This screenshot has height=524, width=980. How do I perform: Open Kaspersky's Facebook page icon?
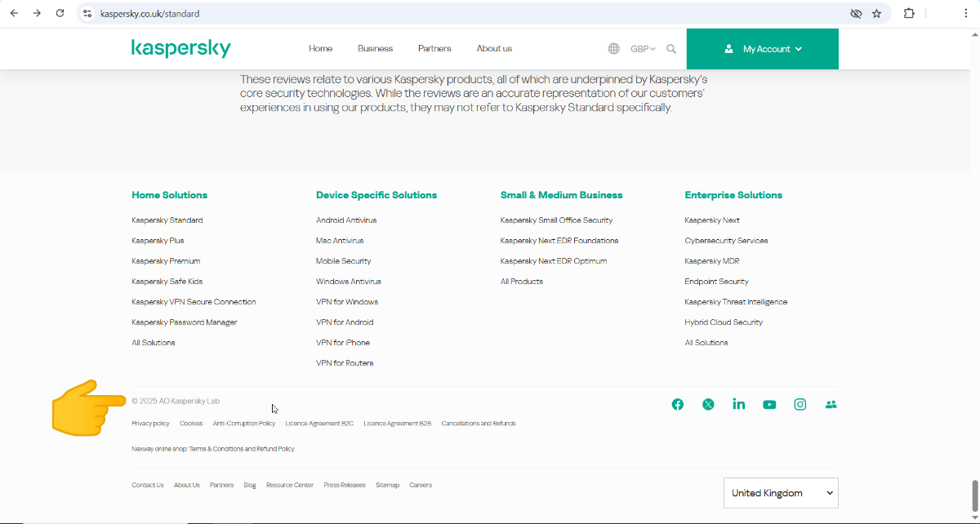click(678, 404)
